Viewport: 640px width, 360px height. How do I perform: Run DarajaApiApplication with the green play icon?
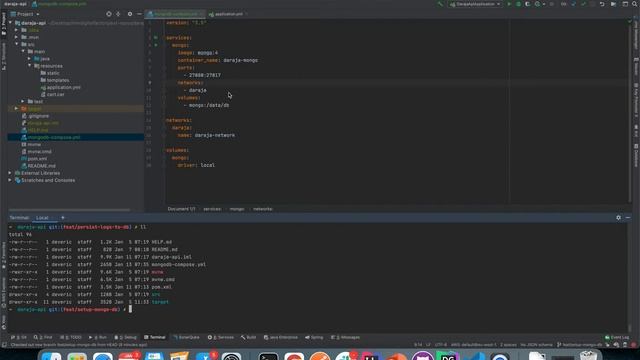pos(509,4)
